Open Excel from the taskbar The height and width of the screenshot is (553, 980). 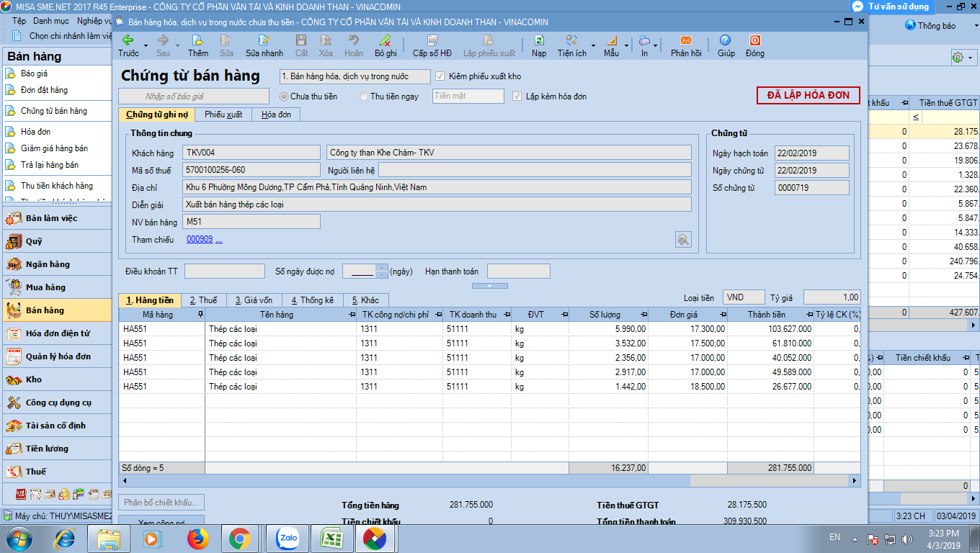coord(331,537)
